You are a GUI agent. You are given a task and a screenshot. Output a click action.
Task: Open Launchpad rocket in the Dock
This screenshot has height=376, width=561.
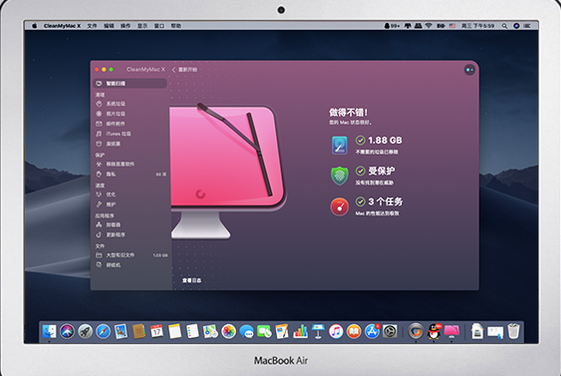pyautogui.click(x=85, y=332)
